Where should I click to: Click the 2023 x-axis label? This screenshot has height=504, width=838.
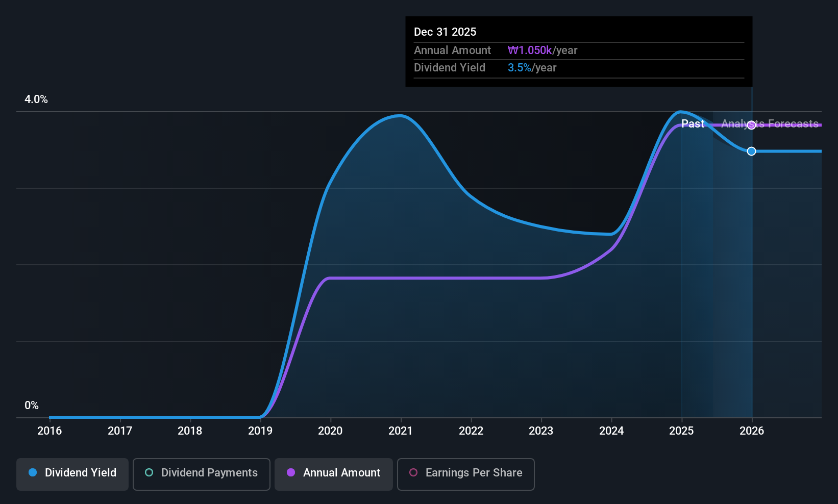point(541,431)
